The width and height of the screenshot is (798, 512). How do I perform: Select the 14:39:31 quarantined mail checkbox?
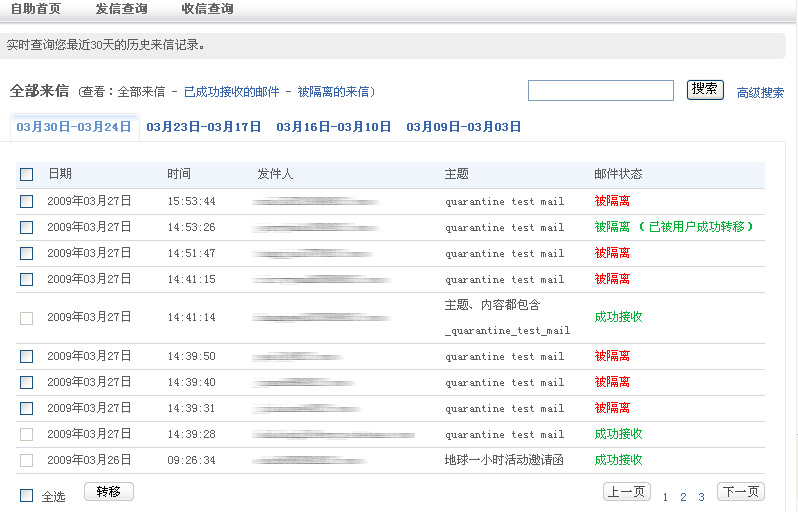click(x=27, y=409)
